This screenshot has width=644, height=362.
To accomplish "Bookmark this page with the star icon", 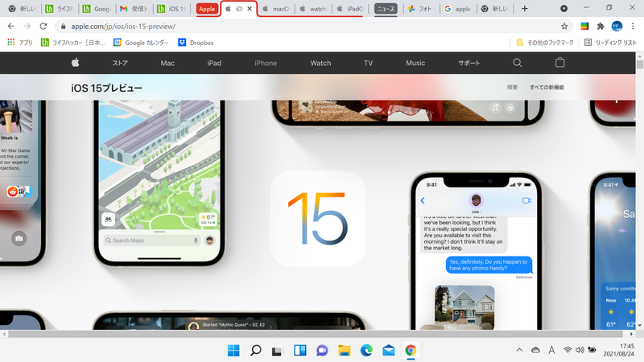I will (564, 27).
